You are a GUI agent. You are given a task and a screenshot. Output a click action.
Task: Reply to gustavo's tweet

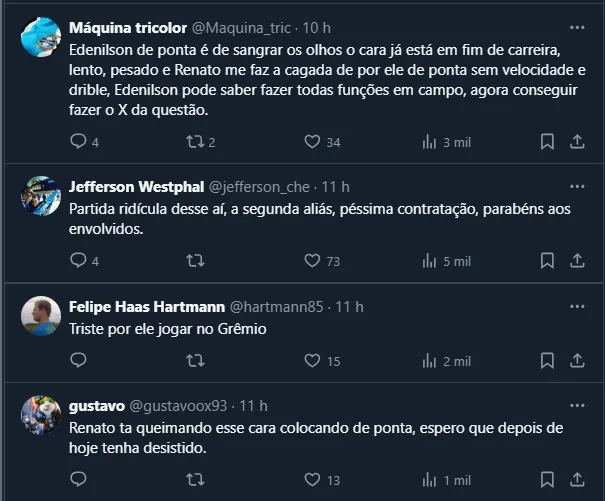(x=79, y=479)
